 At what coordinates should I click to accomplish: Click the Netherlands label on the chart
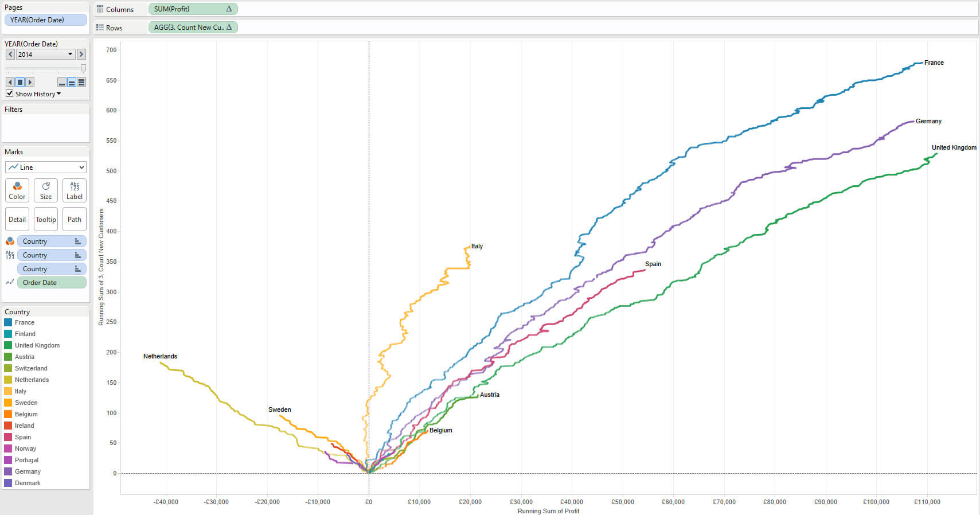point(161,356)
